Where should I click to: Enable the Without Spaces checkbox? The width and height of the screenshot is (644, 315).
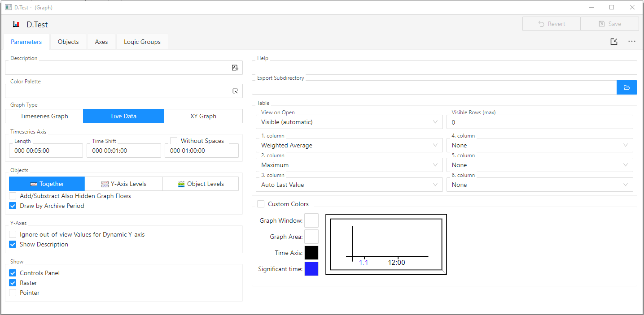click(174, 141)
